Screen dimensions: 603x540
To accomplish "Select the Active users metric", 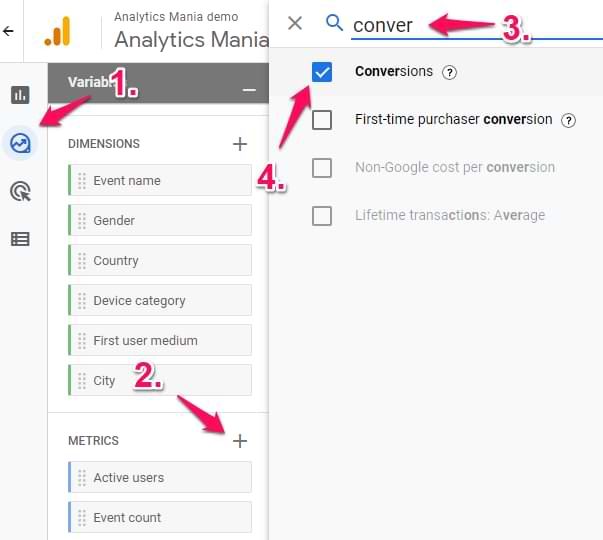I will pyautogui.click(x=160, y=477).
